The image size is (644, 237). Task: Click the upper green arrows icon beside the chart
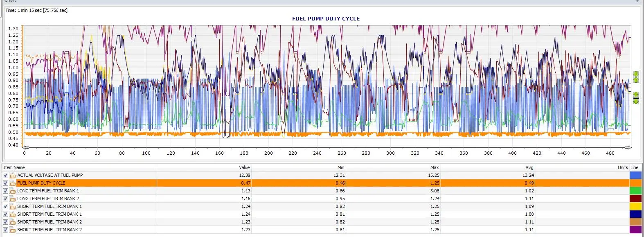636,77
